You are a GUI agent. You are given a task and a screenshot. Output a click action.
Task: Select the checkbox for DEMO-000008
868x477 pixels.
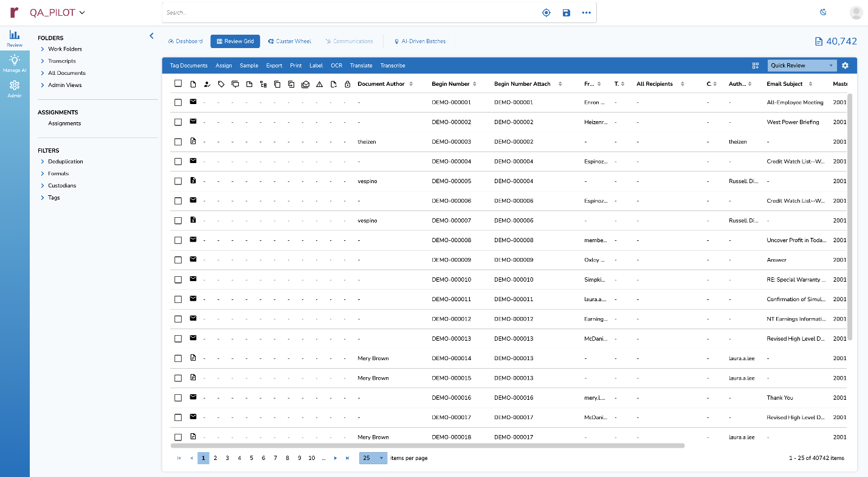(178, 240)
